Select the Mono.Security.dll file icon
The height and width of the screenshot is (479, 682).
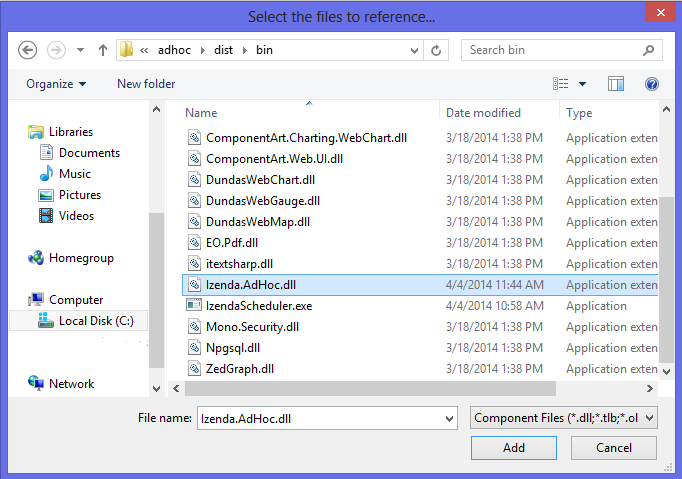(194, 327)
